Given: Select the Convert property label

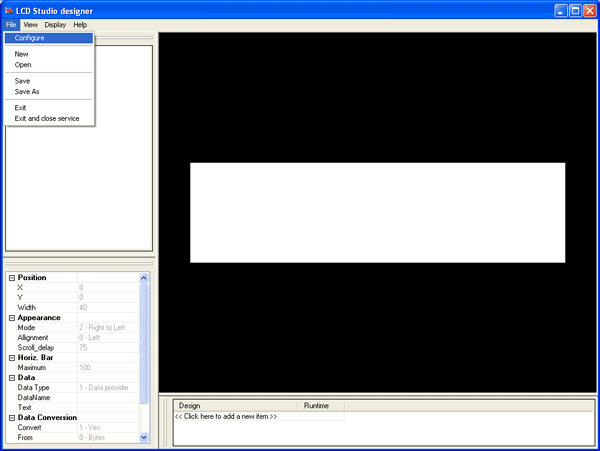Looking at the screenshot, I should 29,427.
